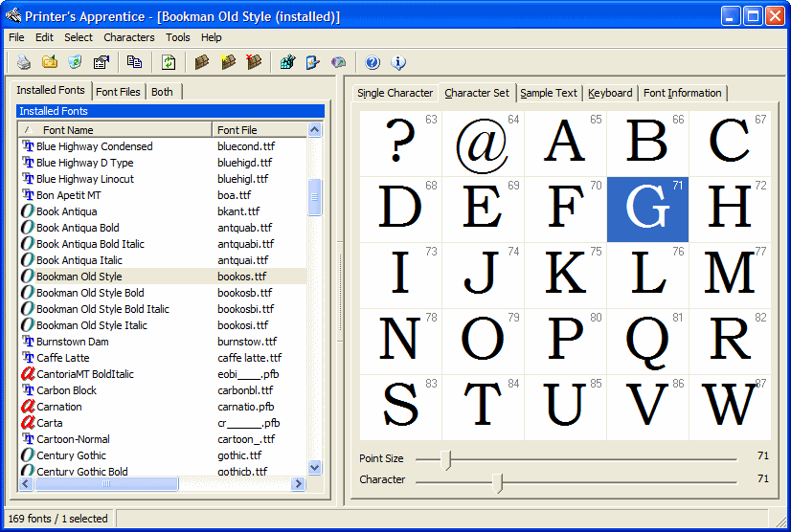This screenshot has height=532, width=791.
Task: Click the icon beside Bon Apetit MT
Action: pyautogui.click(x=28, y=195)
